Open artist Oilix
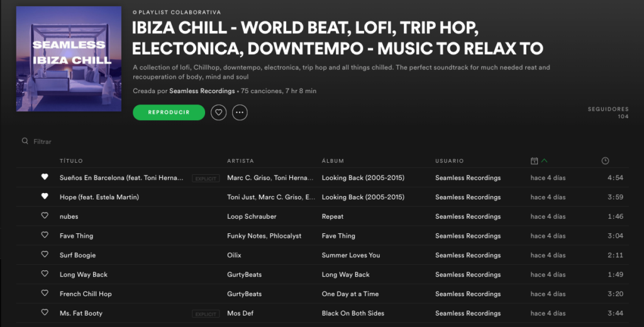 (x=234, y=255)
